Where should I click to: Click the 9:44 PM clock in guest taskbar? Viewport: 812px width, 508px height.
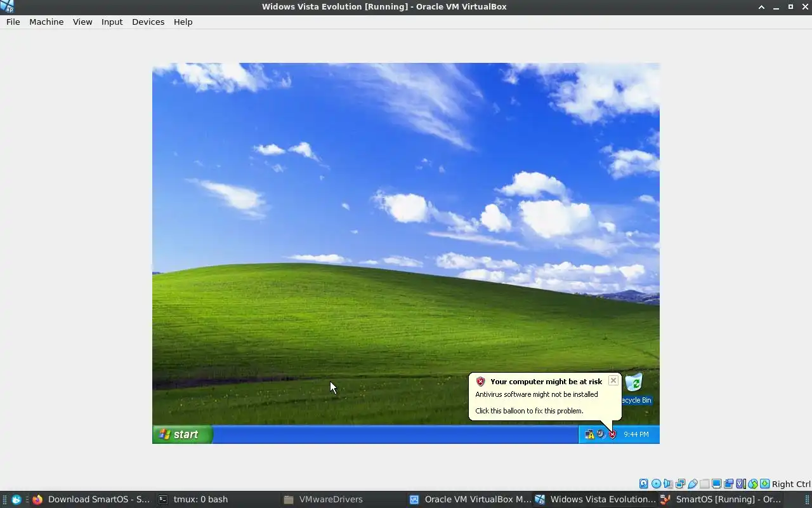tap(636, 434)
